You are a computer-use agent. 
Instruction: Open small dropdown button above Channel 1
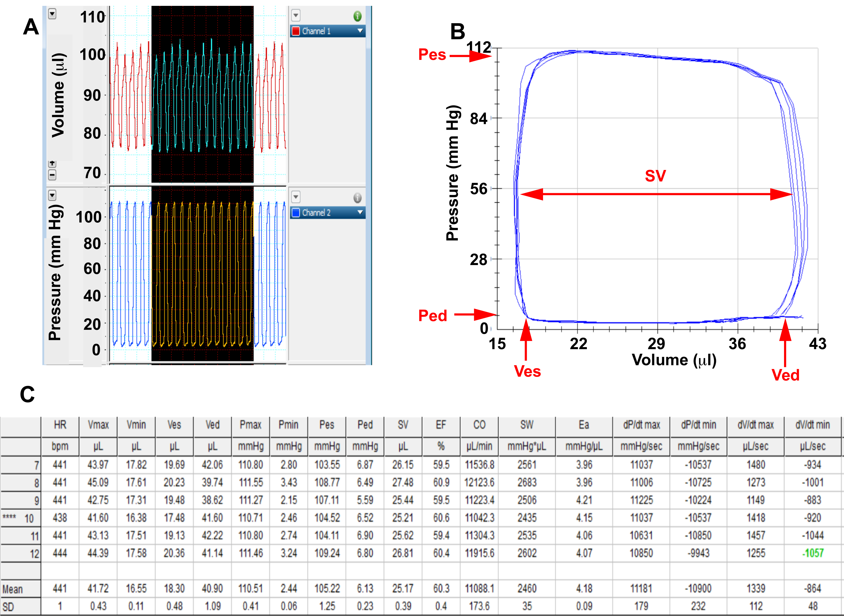click(x=296, y=15)
